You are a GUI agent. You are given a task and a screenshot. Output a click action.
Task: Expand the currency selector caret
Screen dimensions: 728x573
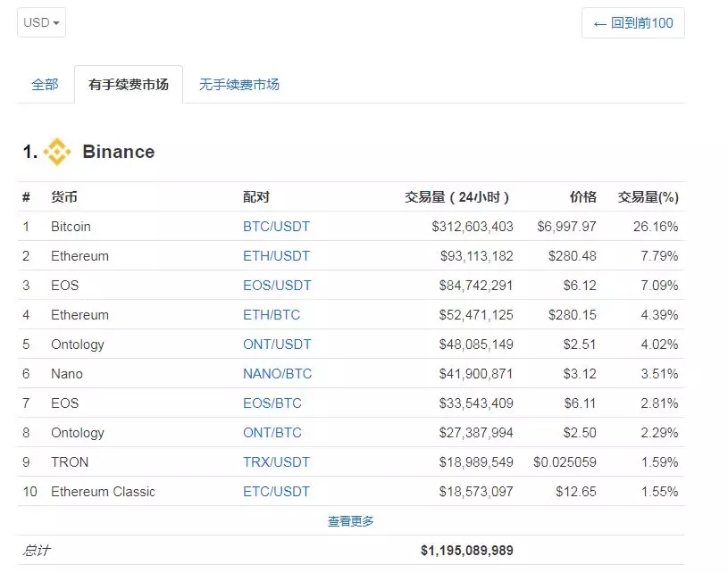point(56,23)
